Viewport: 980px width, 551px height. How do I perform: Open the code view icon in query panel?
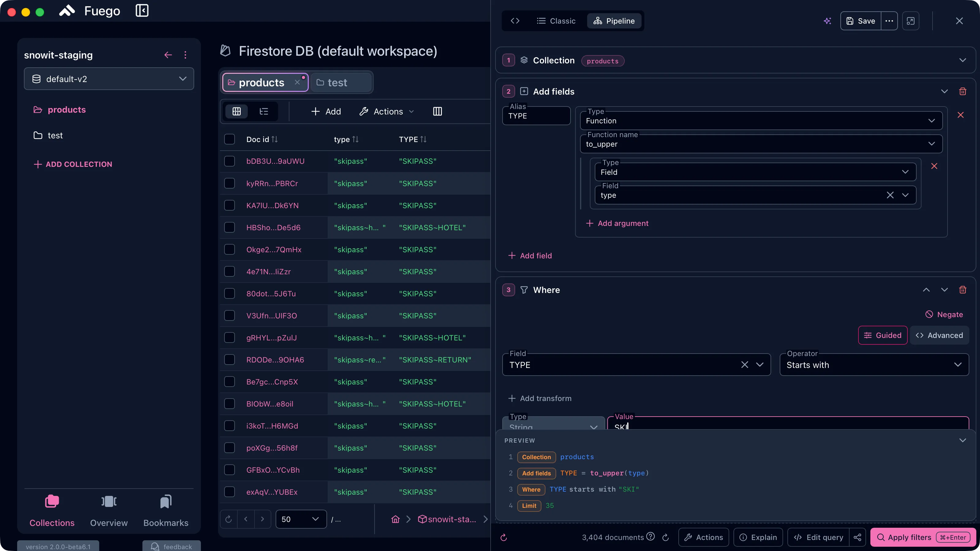pyautogui.click(x=515, y=21)
